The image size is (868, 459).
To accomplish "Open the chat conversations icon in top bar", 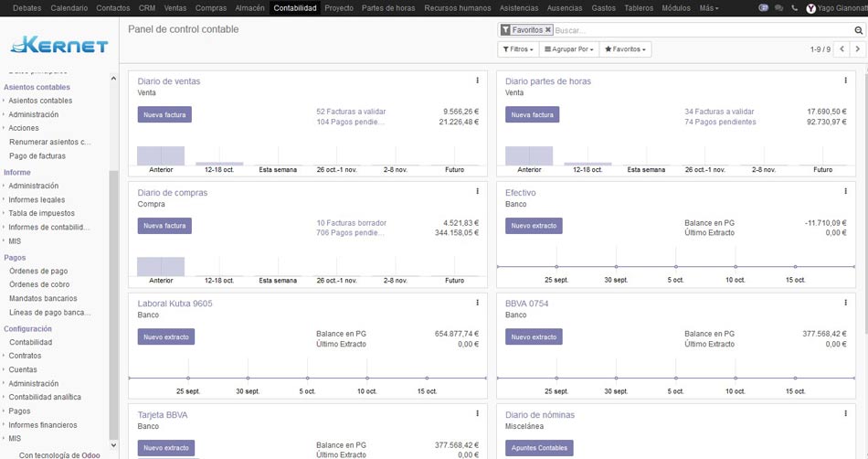I will 778,8.
